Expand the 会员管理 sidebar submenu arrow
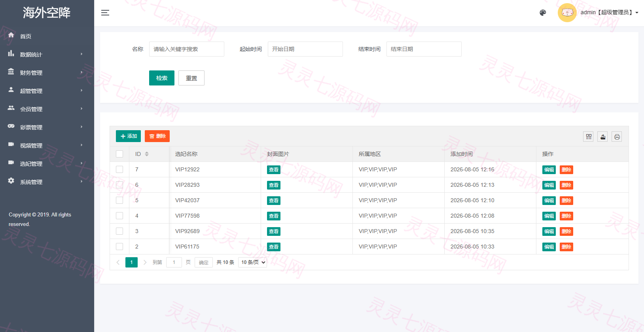Screen dimensions: 644x332 point(81,109)
